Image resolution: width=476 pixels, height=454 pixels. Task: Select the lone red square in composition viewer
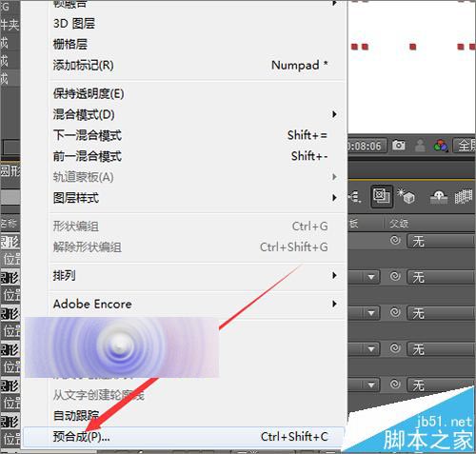pyautogui.click(x=413, y=47)
